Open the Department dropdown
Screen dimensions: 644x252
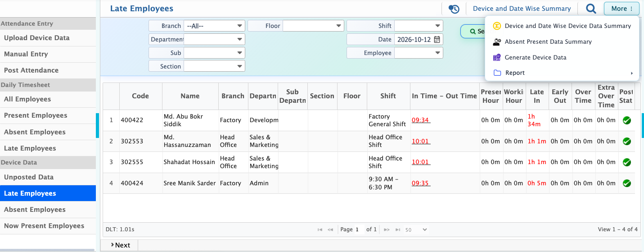tap(214, 39)
